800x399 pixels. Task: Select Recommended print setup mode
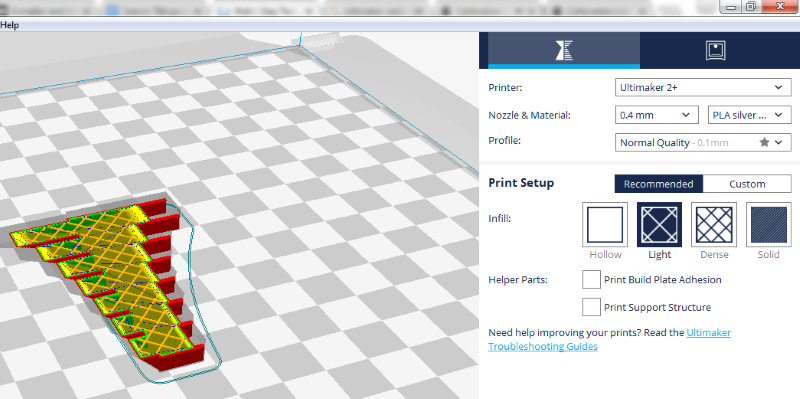[x=658, y=184]
